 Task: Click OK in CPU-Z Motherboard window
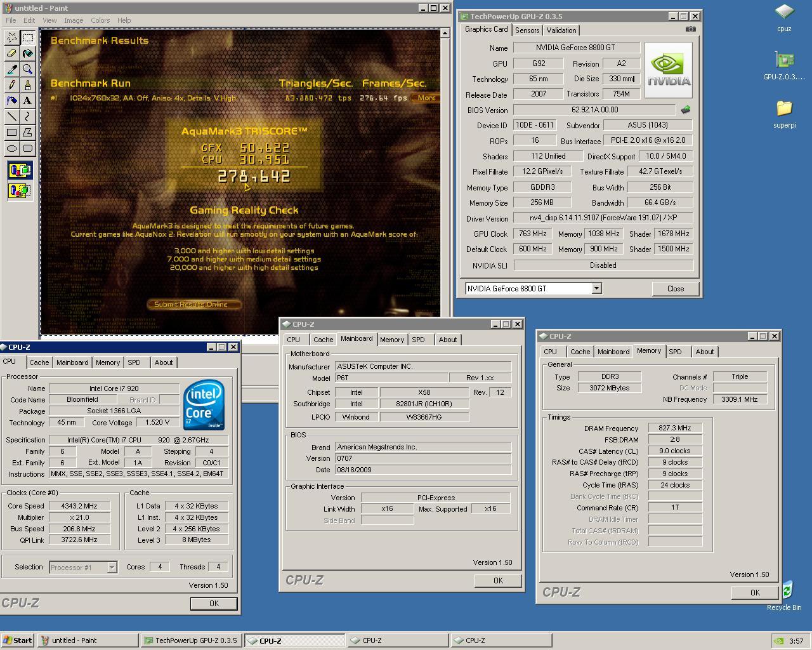click(498, 581)
